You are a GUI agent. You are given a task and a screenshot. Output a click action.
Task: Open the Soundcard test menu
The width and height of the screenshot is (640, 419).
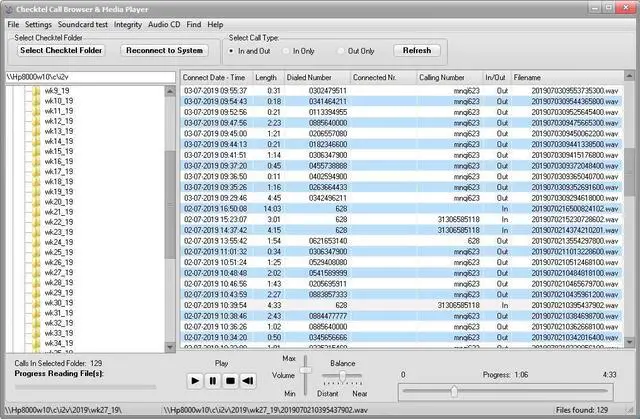click(83, 23)
